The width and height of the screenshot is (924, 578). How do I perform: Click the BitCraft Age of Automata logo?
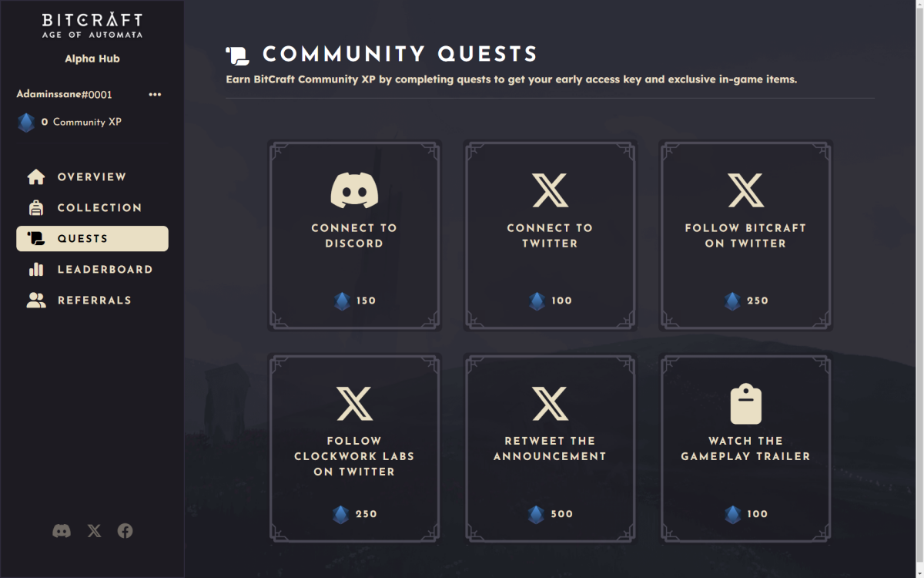pyautogui.click(x=92, y=25)
